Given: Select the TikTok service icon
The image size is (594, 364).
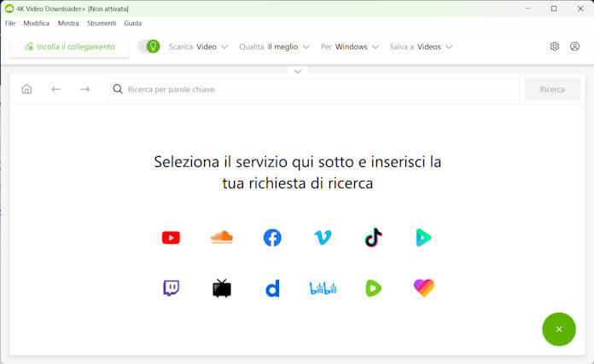Looking at the screenshot, I should point(373,237).
